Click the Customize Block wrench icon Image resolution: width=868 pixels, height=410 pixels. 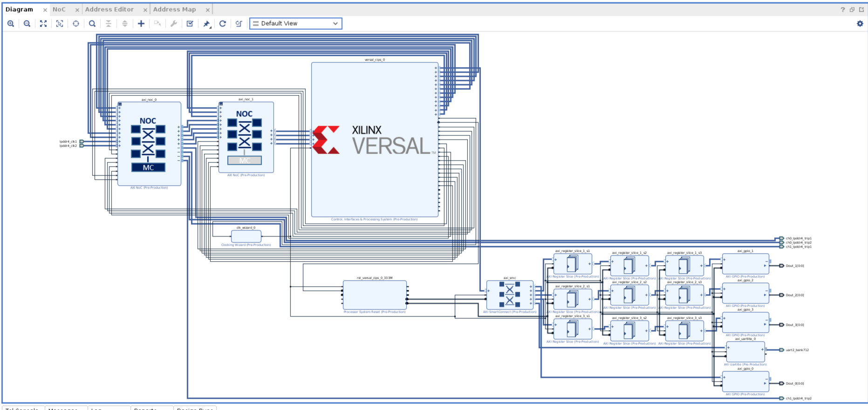pos(174,24)
